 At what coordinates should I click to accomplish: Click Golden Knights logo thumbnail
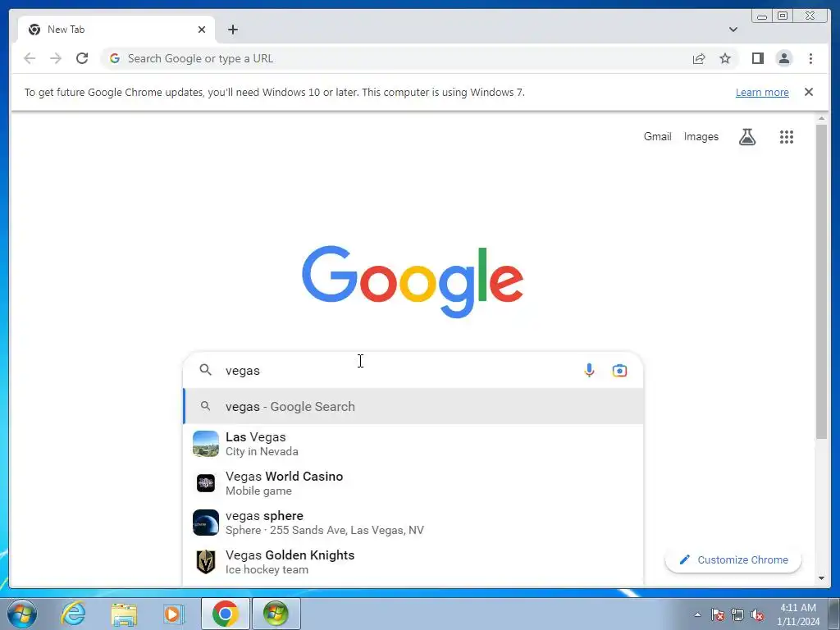pos(206,562)
